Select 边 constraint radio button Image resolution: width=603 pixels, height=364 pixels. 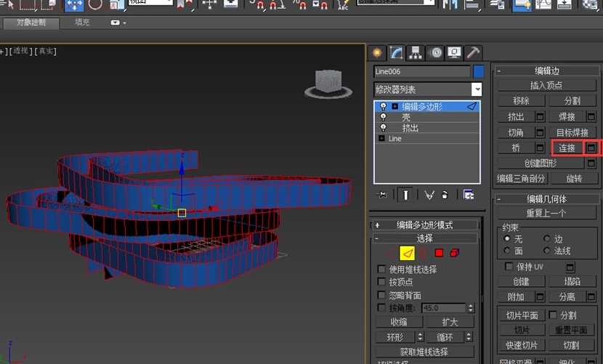(x=547, y=238)
